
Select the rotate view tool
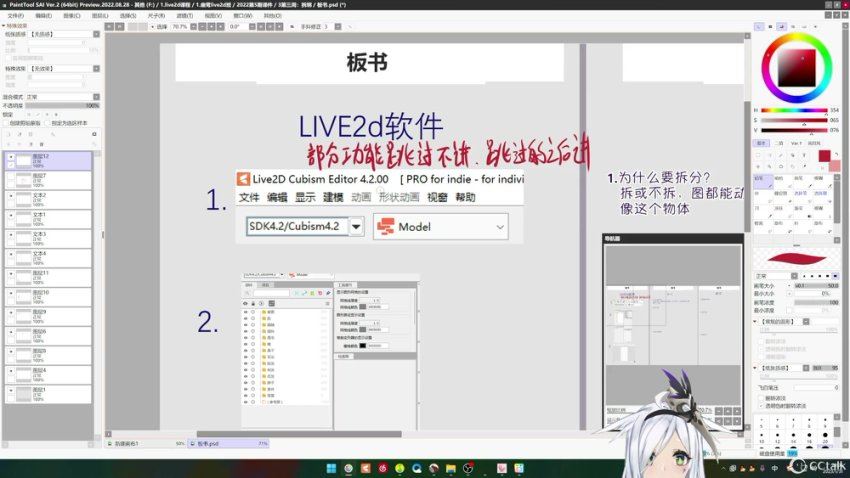click(781, 166)
